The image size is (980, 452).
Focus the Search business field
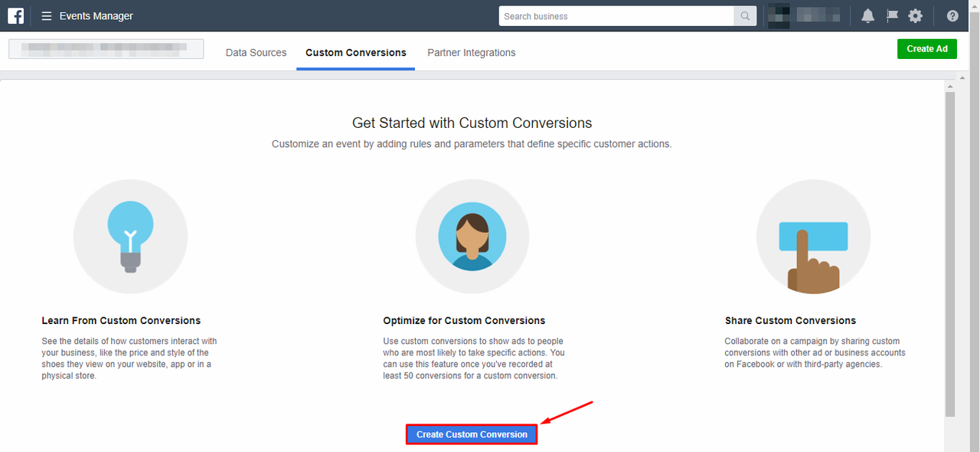tap(616, 16)
